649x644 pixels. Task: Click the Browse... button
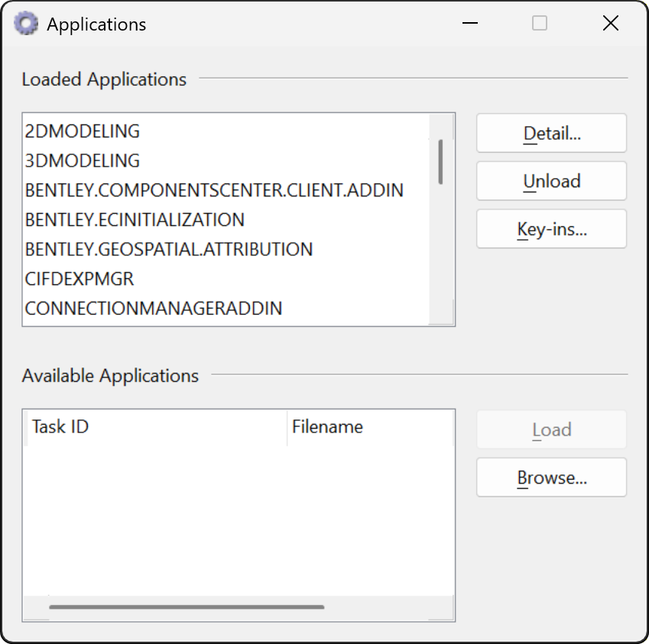click(x=551, y=477)
